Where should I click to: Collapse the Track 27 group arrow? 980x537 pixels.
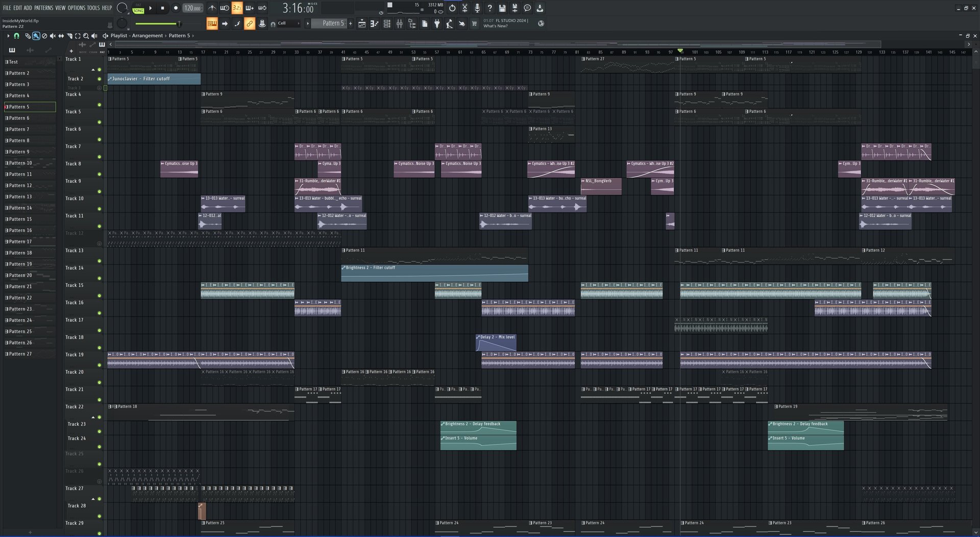click(93, 499)
